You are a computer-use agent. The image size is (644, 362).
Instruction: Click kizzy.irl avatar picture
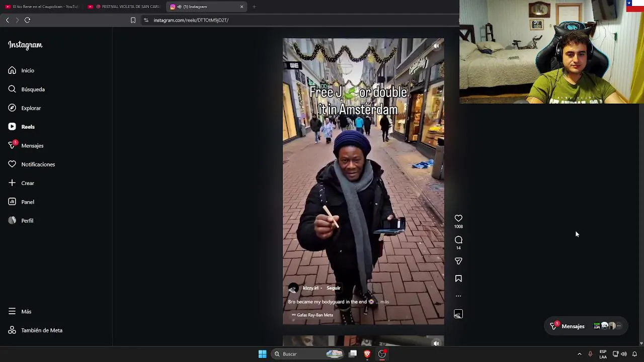293,288
